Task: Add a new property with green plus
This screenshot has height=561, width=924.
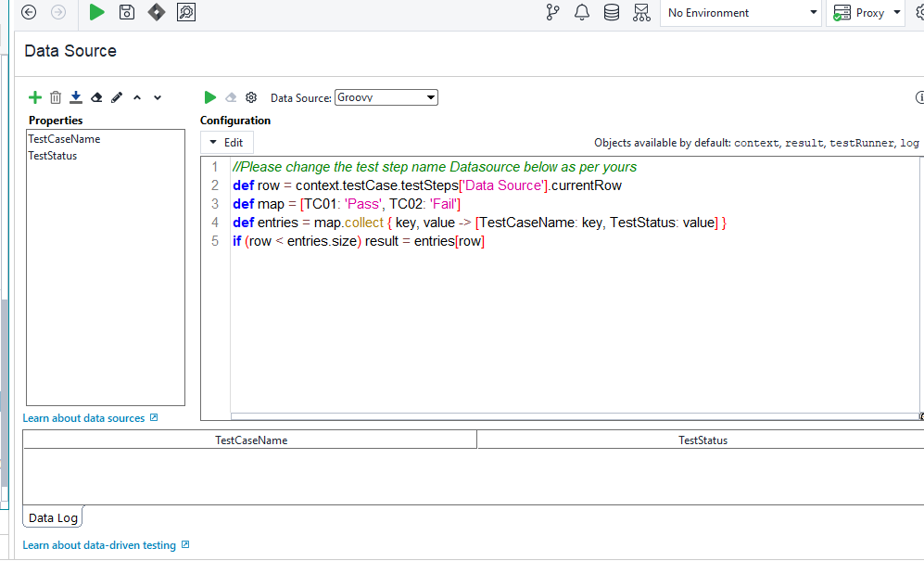Action: (35, 97)
